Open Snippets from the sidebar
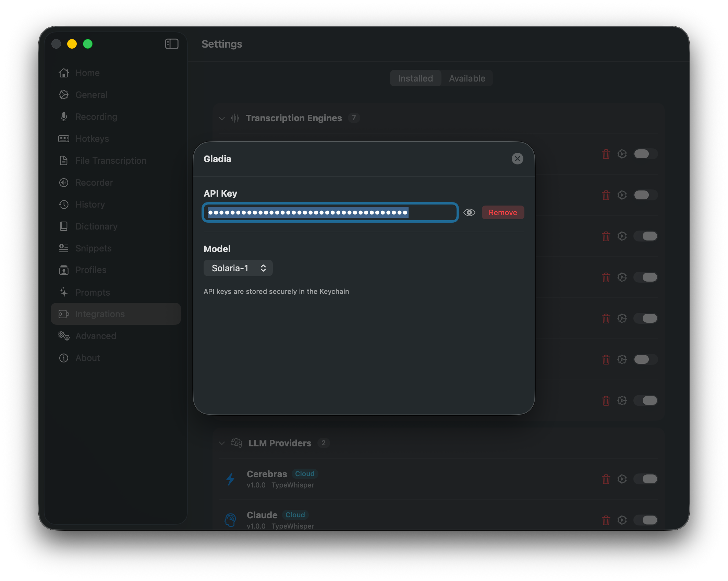Image resolution: width=728 pixels, height=581 pixels. pos(93,248)
